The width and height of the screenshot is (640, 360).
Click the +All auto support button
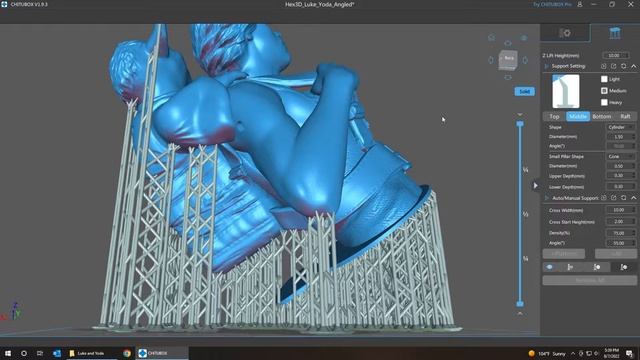pos(616,254)
